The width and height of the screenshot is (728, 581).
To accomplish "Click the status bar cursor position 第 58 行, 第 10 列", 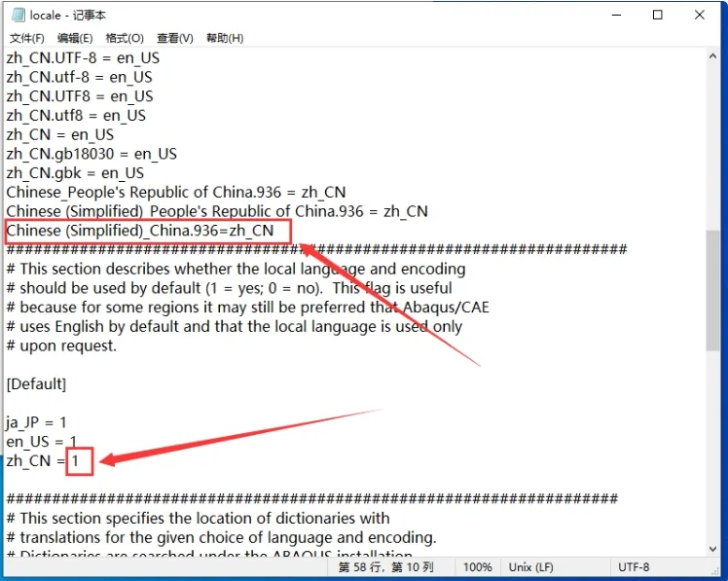I will coord(385,567).
